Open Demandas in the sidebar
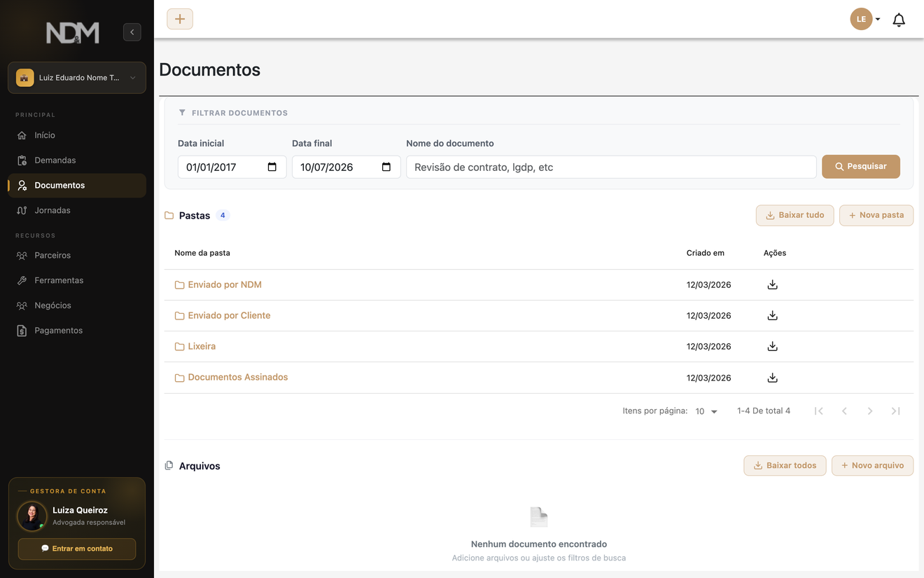This screenshot has width=924, height=578. click(77, 160)
